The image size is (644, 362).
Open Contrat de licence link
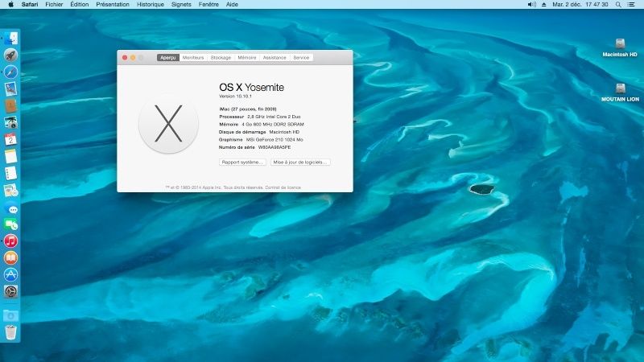pos(283,187)
